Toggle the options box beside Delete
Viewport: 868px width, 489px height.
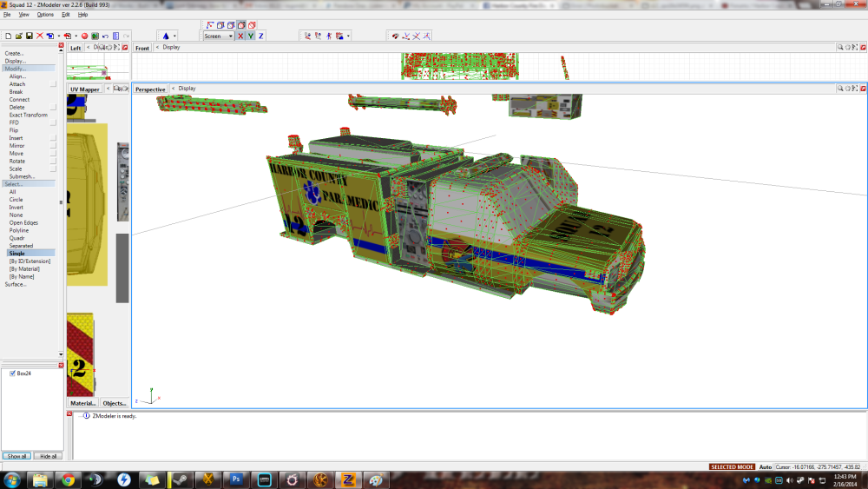(53, 108)
